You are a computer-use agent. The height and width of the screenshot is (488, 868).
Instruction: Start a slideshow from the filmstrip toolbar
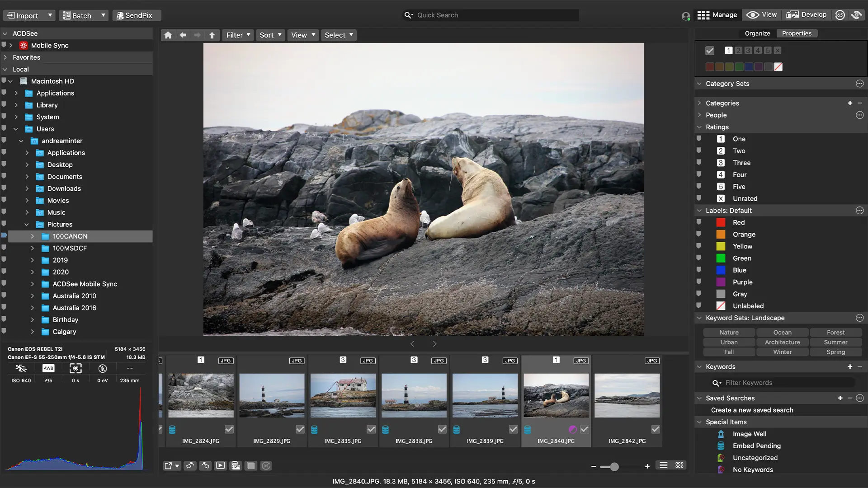[221, 466]
